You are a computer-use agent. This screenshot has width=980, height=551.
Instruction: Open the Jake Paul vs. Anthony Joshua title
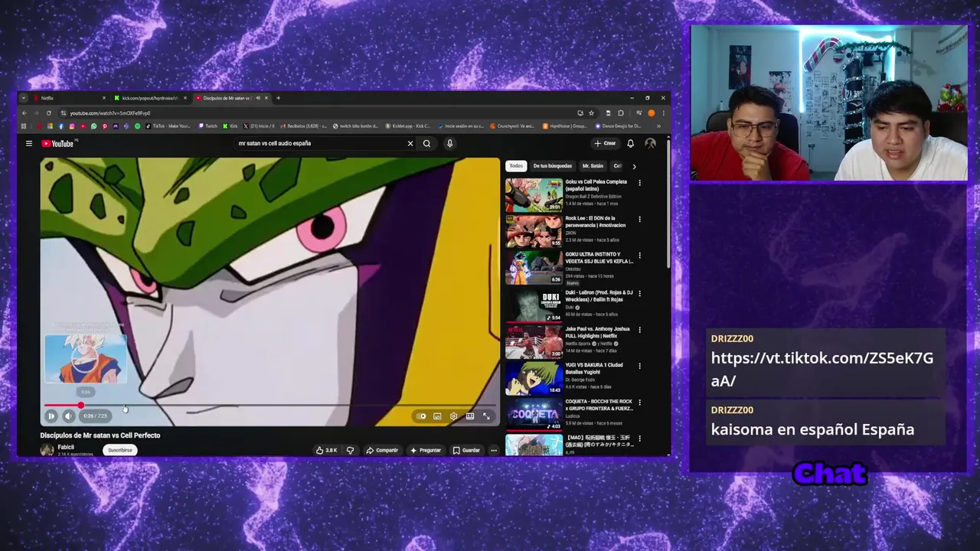[x=597, y=332]
